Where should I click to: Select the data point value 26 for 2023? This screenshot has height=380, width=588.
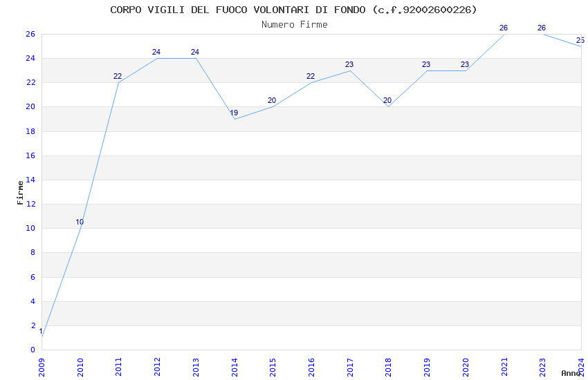[542, 28]
